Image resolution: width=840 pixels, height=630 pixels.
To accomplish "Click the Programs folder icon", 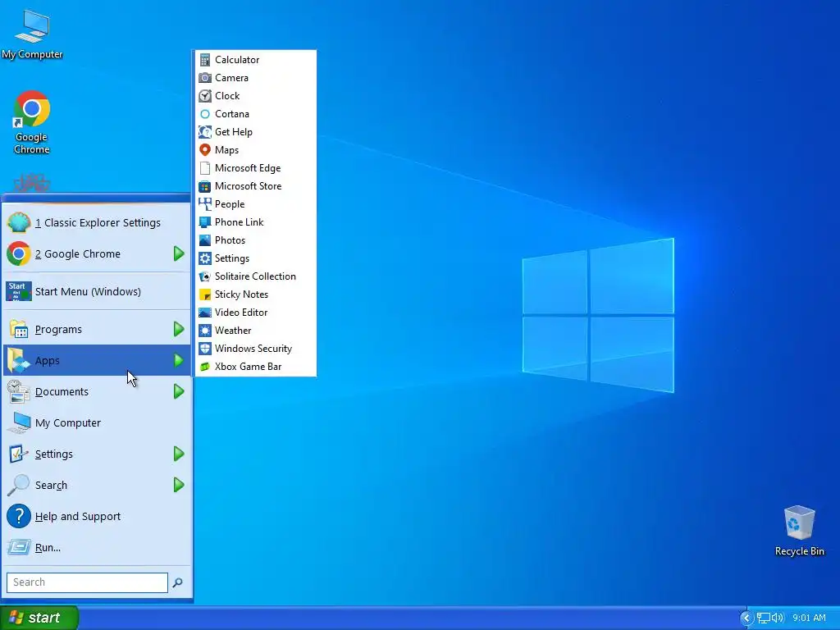I will tap(19, 329).
